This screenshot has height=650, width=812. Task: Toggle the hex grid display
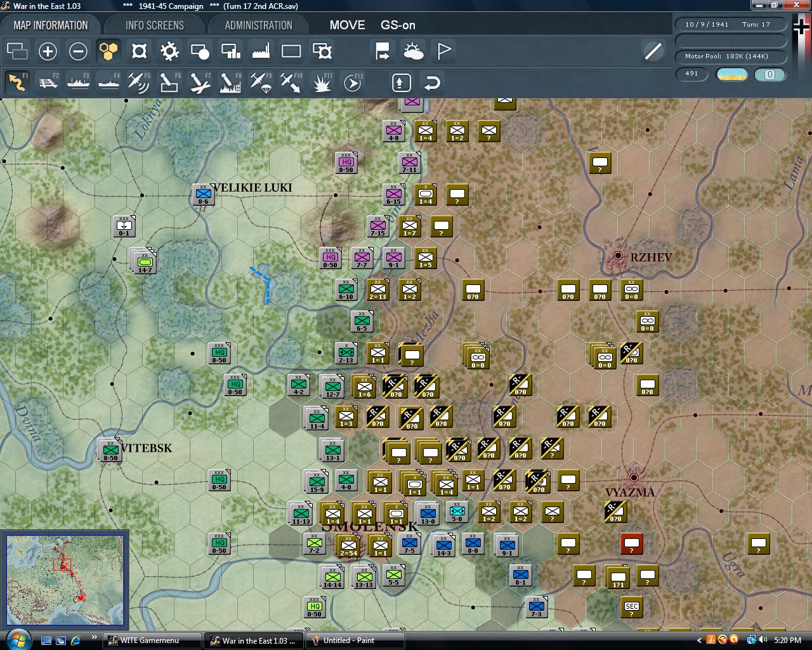108,51
